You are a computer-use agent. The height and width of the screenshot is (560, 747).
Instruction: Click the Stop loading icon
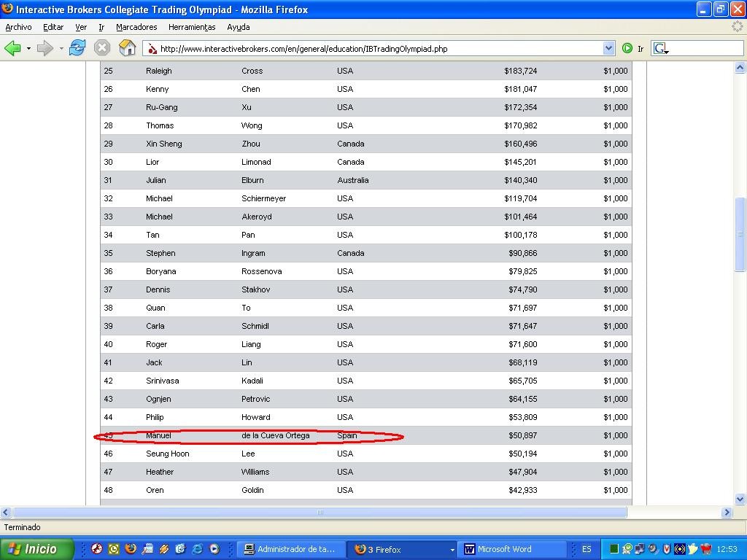tap(102, 49)
